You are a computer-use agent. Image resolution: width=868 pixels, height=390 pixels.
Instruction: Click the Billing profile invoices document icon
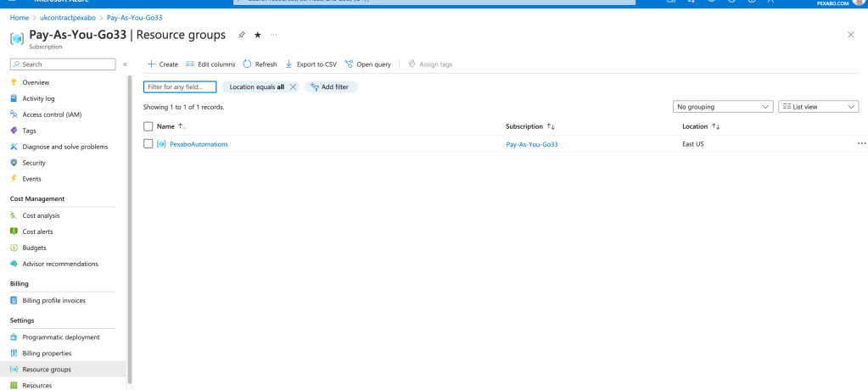[14, 300]
